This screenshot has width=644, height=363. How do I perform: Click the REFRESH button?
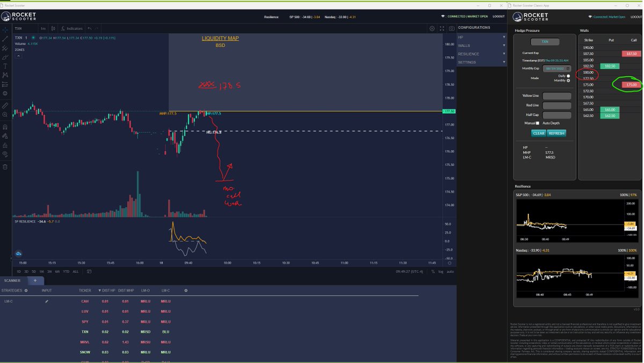557,133
